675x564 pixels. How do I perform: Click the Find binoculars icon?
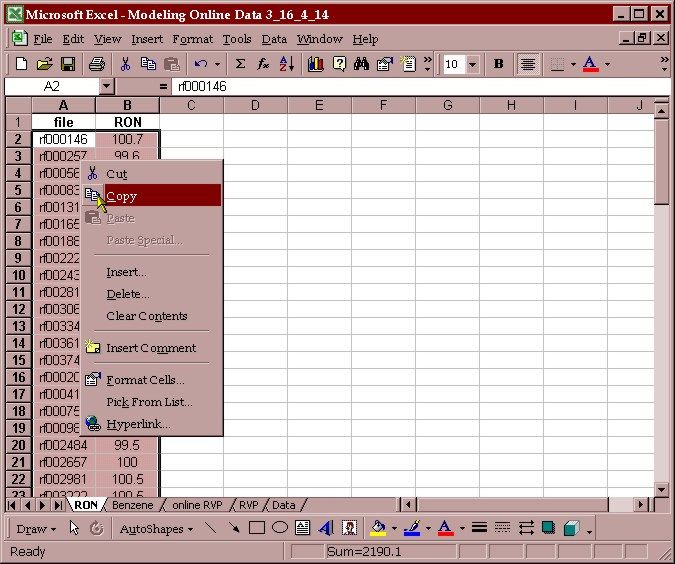click(x=361, y=64)
